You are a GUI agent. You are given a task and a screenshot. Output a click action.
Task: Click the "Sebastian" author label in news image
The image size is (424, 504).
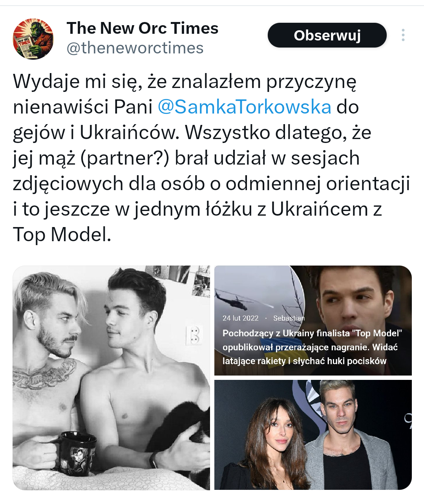(289, 318)
